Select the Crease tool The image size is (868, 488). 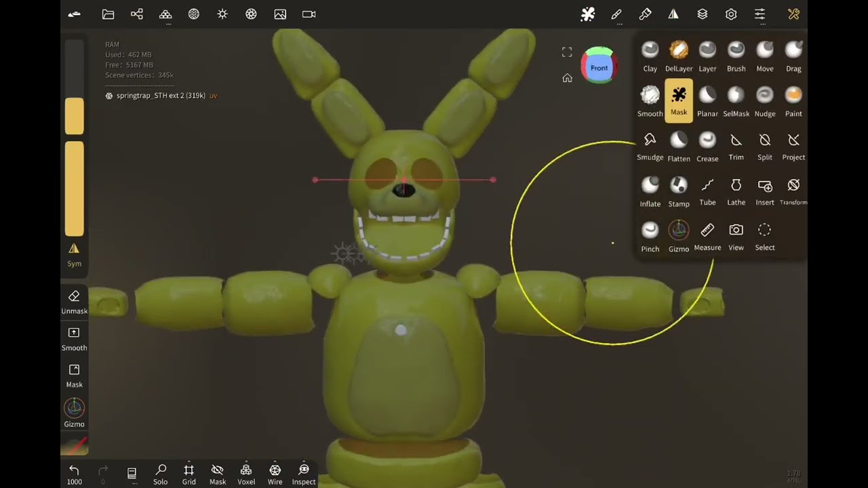[707, 146]
